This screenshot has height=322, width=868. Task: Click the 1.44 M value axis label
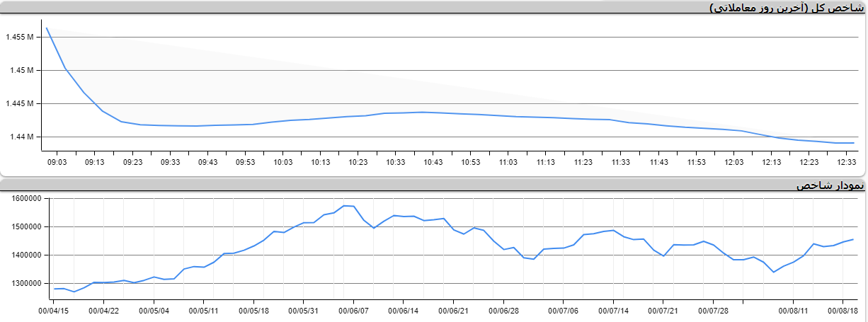click(21, 137)
